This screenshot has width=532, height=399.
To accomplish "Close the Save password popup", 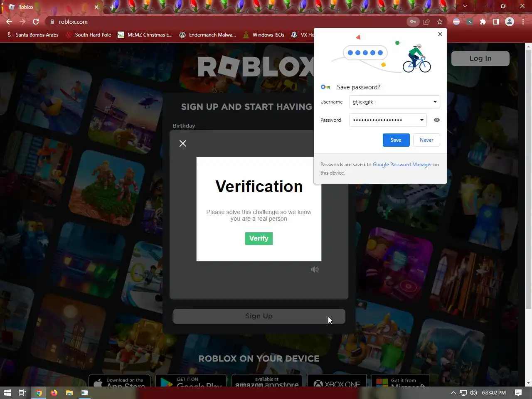I will (440, 34).
